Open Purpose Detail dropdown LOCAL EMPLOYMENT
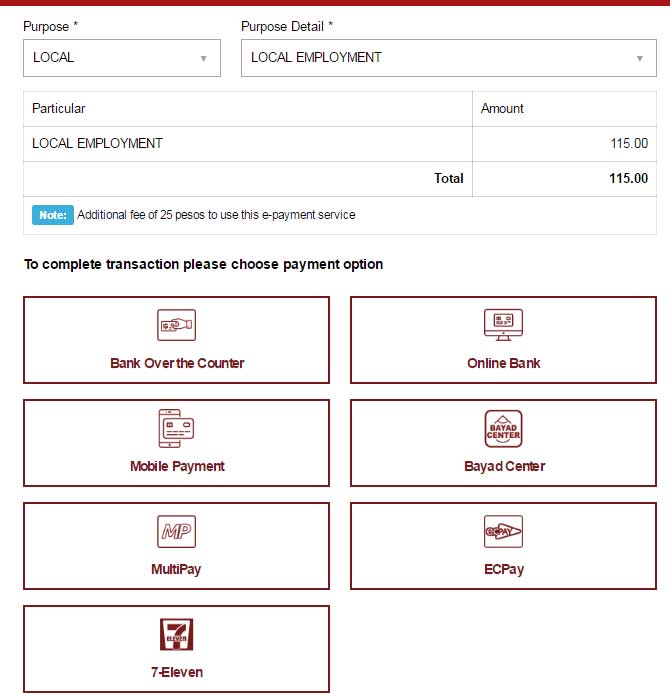 pos(448,58)
